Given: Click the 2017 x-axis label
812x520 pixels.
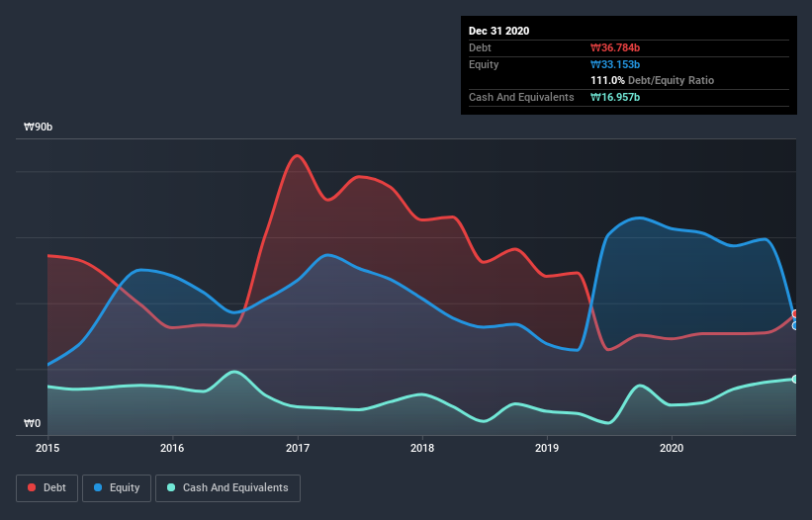Looking at the screenshot, I should click(x=298, y=448).
